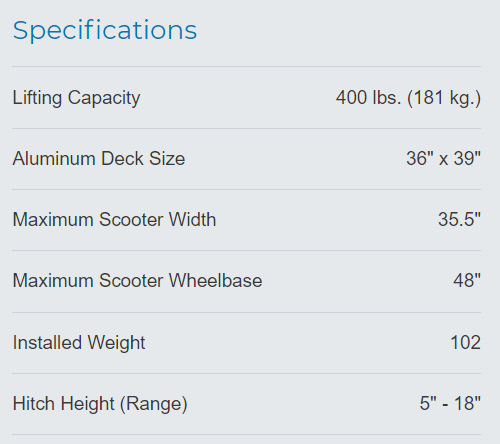Select the Aluminum Deck Size label

(99, 158)
